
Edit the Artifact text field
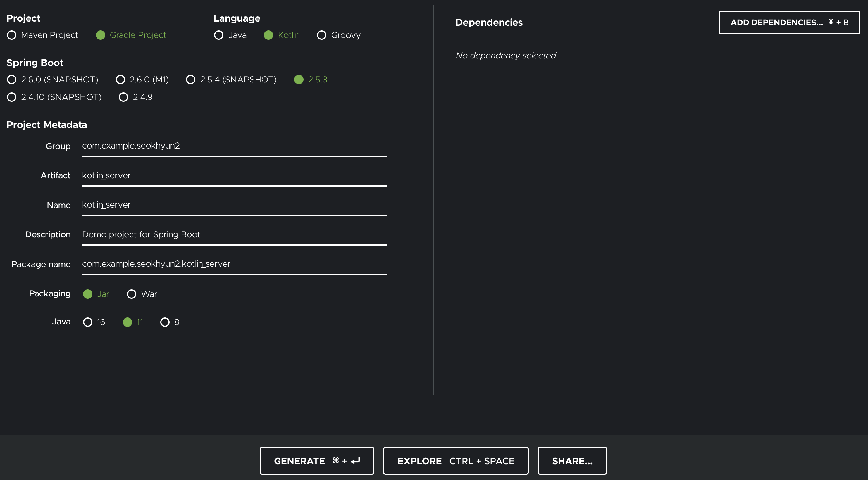click(x=234, y=175)
